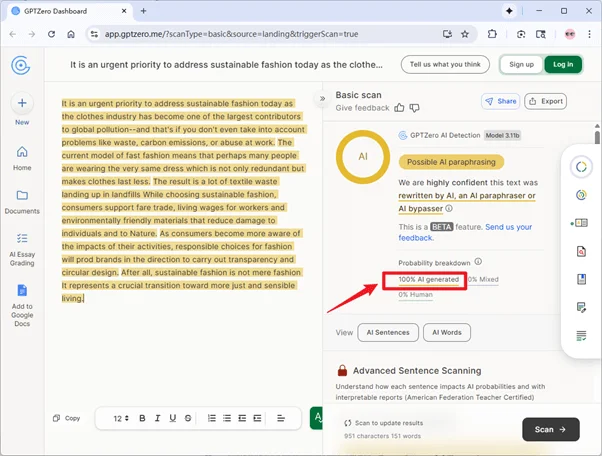This screenshot has width=602, height=456.
Task: Apply bold formatting in editor toolbar
Action: 142,418
